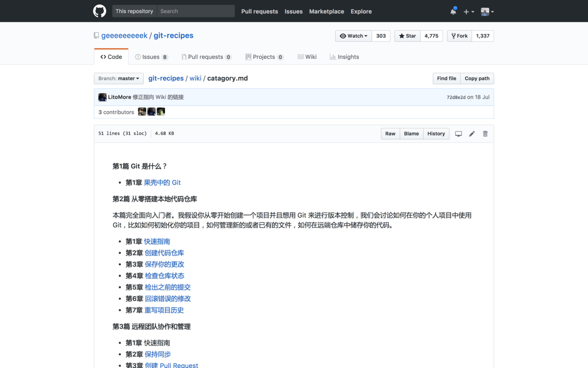Open file in GitHub Desktop icon
Viewport: 588px width, 368px height.
click(x=459, y=134)
